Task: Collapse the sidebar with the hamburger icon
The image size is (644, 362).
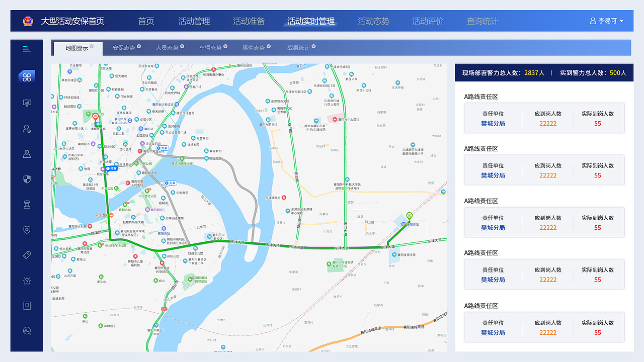Action: coord(26,49)
